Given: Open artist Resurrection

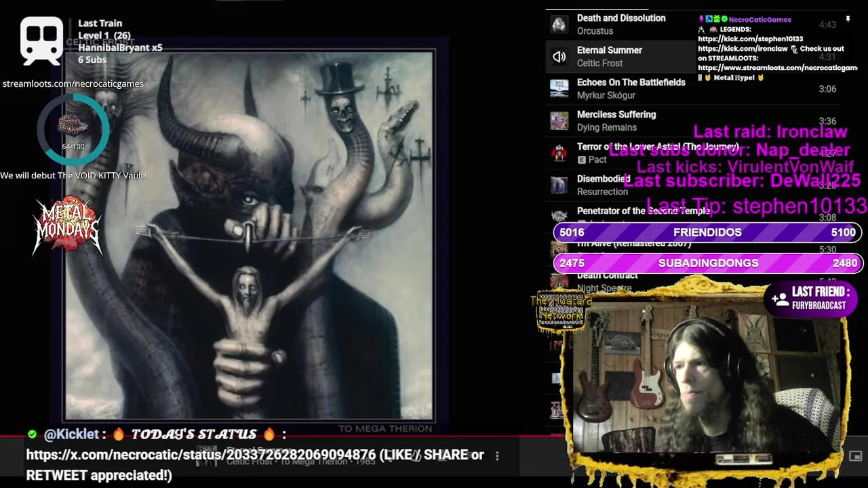Looking at the screenshot, I should pos(602,192).
